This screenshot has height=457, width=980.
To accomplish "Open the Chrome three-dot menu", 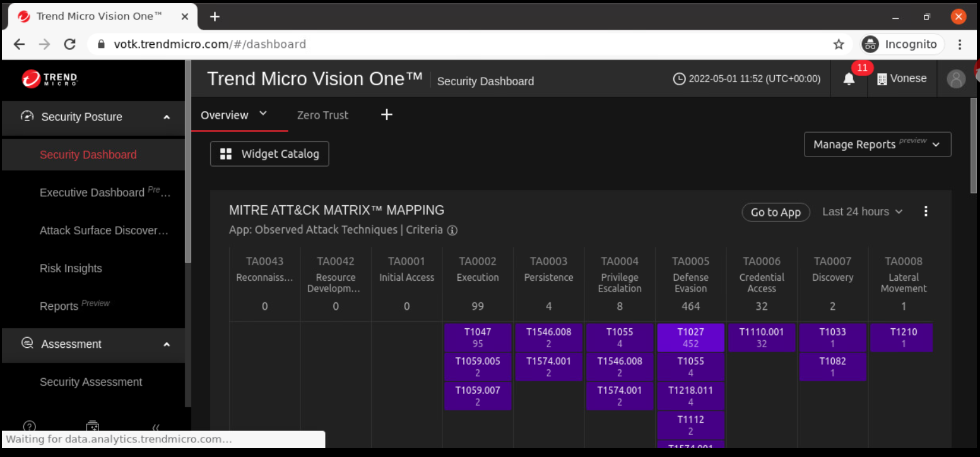I will tap(959, 44).
